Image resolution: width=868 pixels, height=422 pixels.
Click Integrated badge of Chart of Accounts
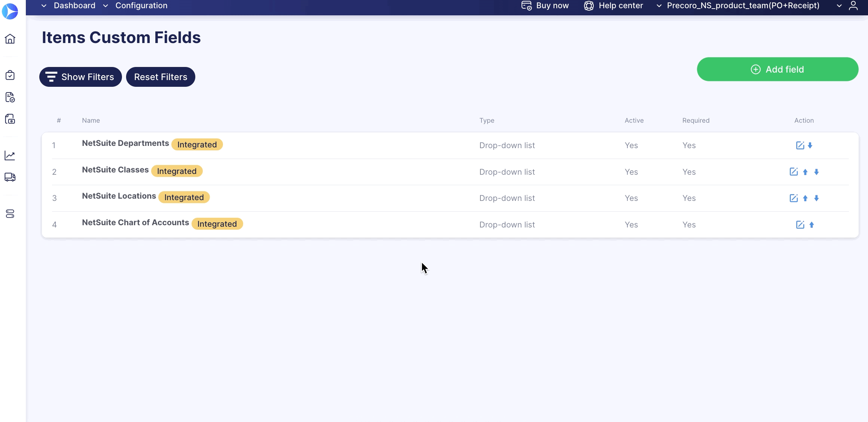(217, 224)
